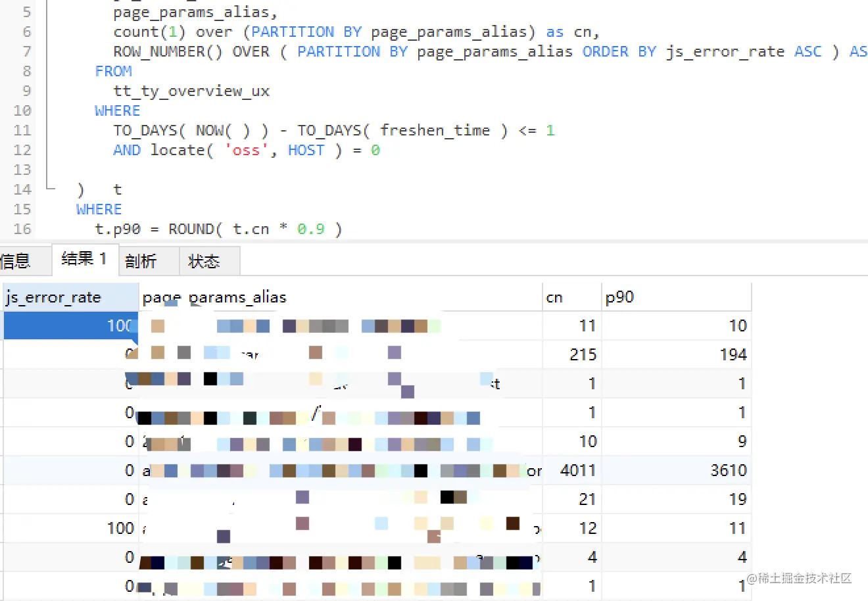Select p90 cell with value 19
The width and height of the screenshot is (868, 601).
[x=676, y=499]
